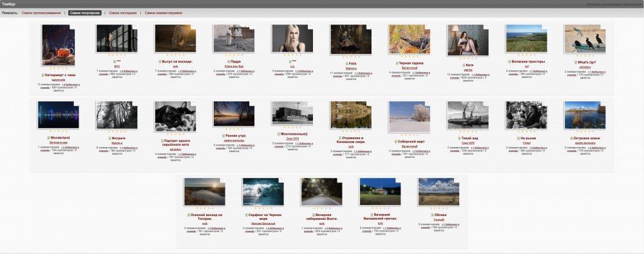Click the green icon next to 'Катя'
This screenshot has width=644, height=254.
[x=464, y=65]
